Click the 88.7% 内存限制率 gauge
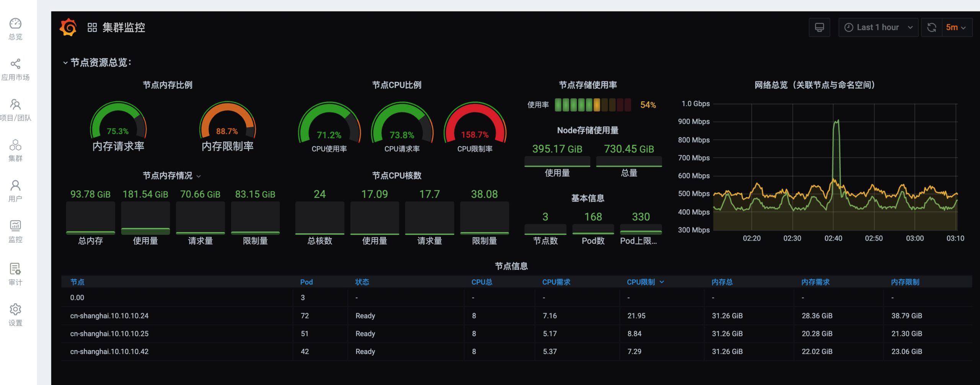The width and height of the screenshot is (980, 385). coord(228,126)
